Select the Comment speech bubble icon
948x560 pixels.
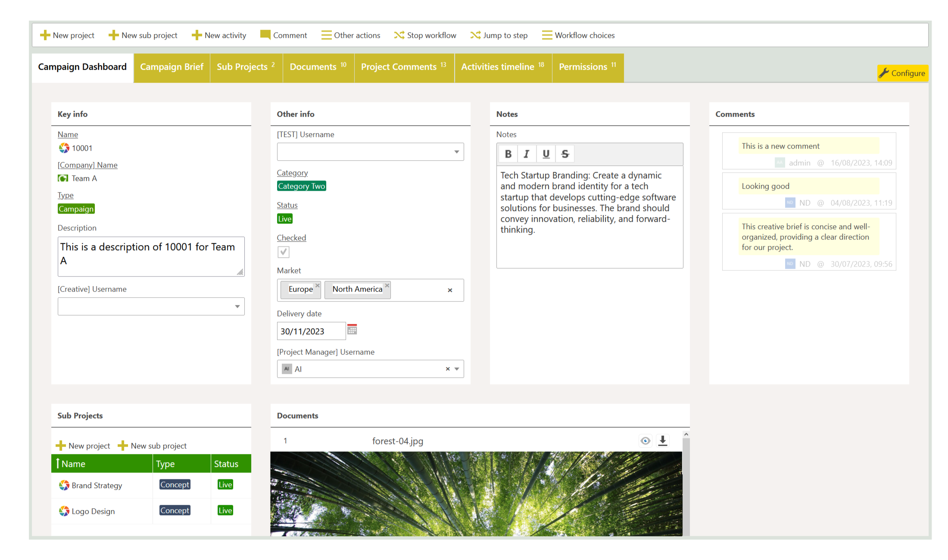point(265,35)
